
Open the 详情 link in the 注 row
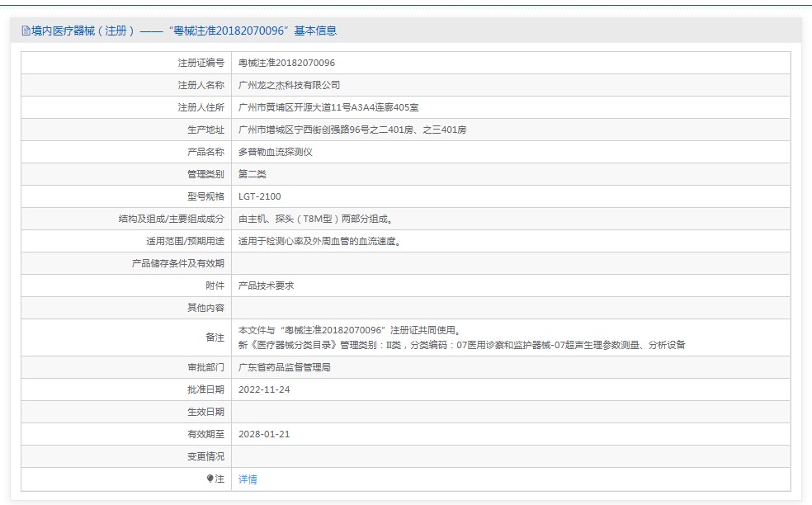pos(248,479)
